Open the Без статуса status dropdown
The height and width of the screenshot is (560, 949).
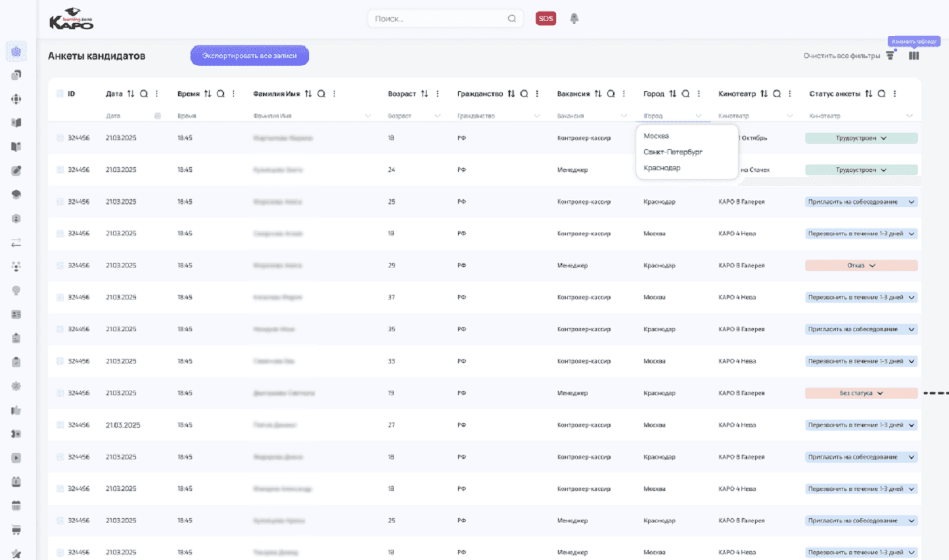tap(880, 394)
